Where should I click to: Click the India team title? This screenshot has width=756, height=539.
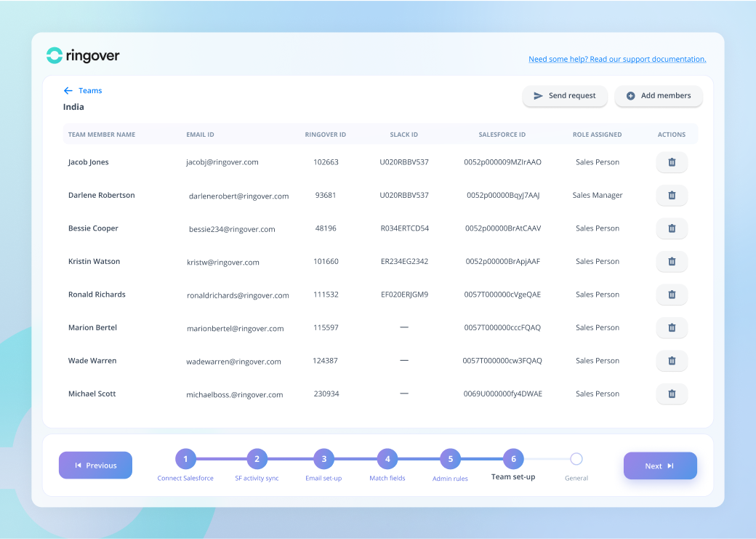coord(73,107)
